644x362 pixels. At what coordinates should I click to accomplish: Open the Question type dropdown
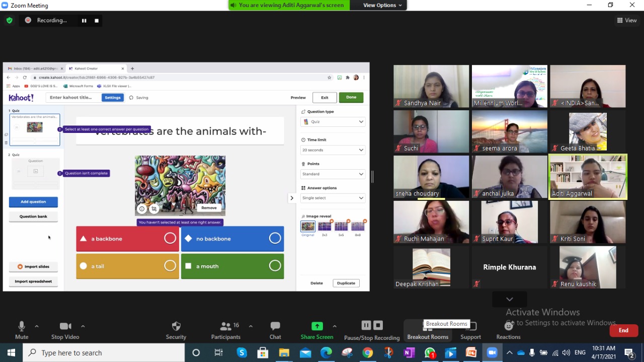[333, 122]
